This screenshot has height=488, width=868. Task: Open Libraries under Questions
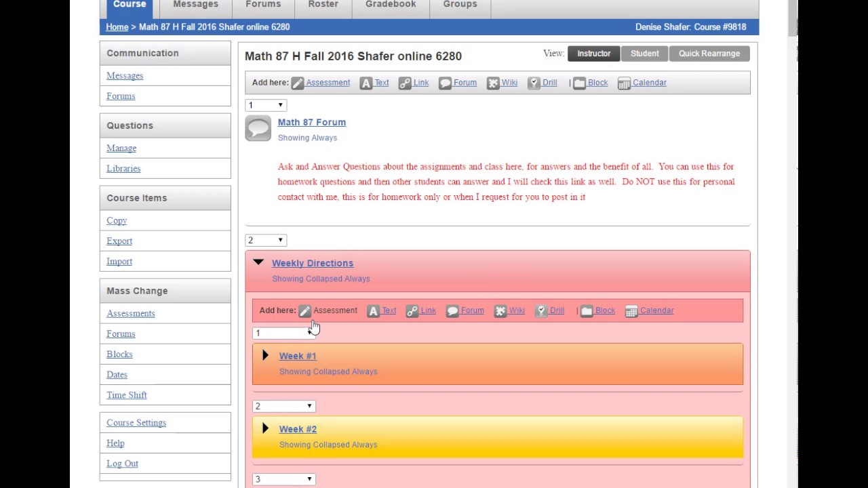coord(123,169)
